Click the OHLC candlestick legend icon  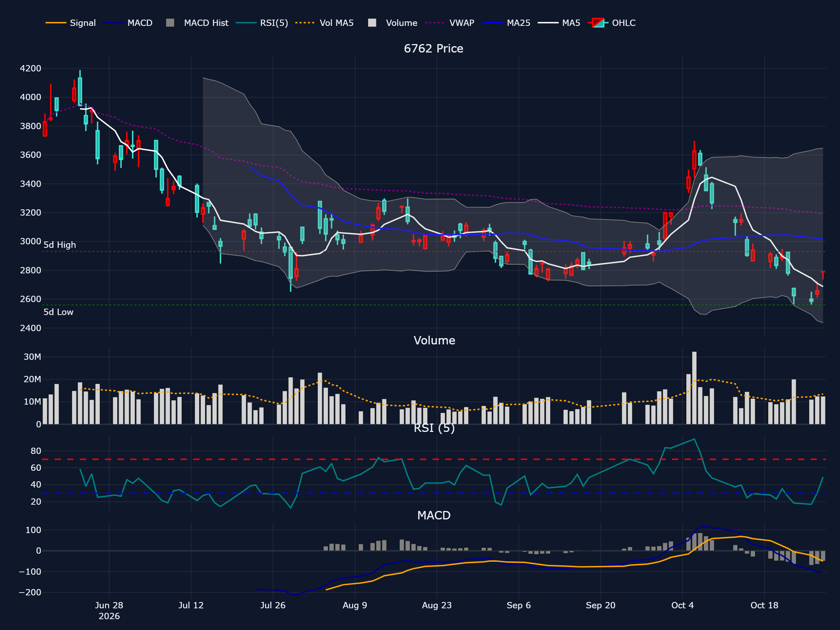(598, 23)
